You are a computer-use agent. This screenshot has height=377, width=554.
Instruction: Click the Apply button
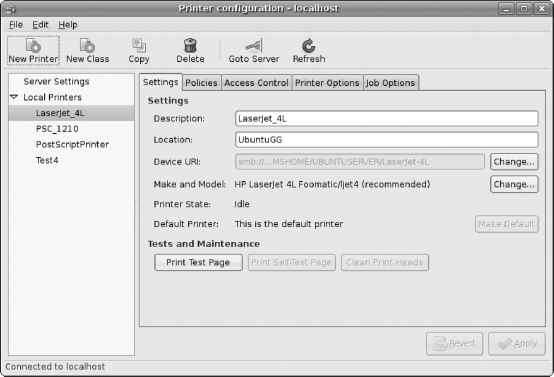pyautogui.click(x=517, y=343)
